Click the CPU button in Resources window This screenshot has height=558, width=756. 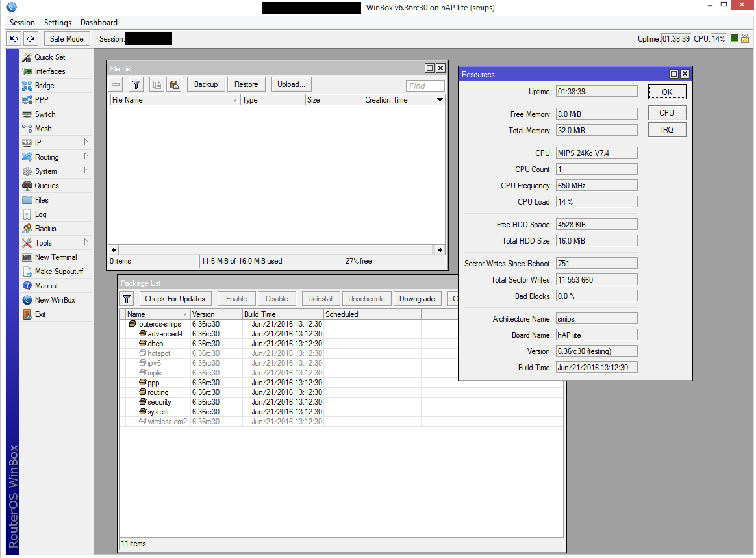pos(667,113)
